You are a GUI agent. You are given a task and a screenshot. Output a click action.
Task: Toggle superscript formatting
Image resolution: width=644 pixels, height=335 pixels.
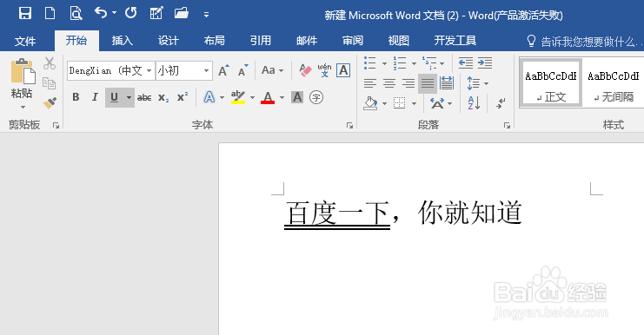(183, 97)
